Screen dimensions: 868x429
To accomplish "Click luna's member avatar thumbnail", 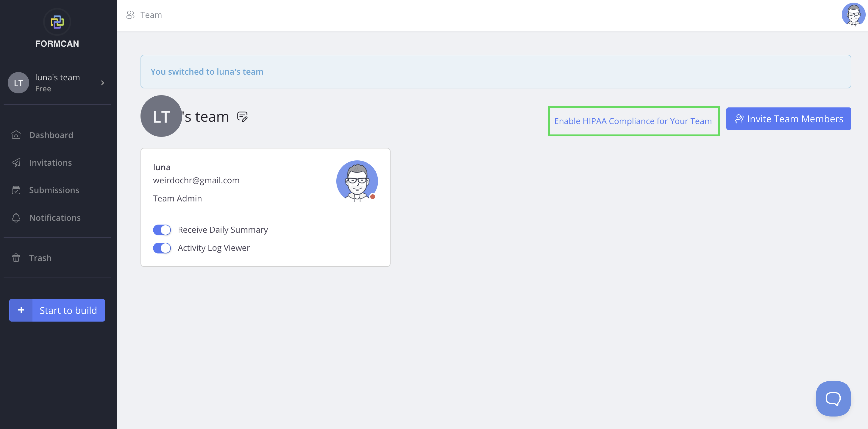I will 357,181.
